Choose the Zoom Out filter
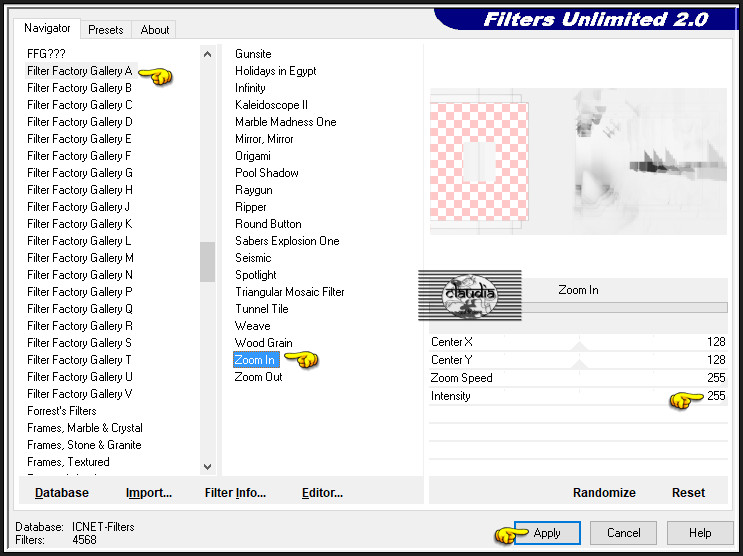This screenshot has width=743, height=556. [258, 377]
